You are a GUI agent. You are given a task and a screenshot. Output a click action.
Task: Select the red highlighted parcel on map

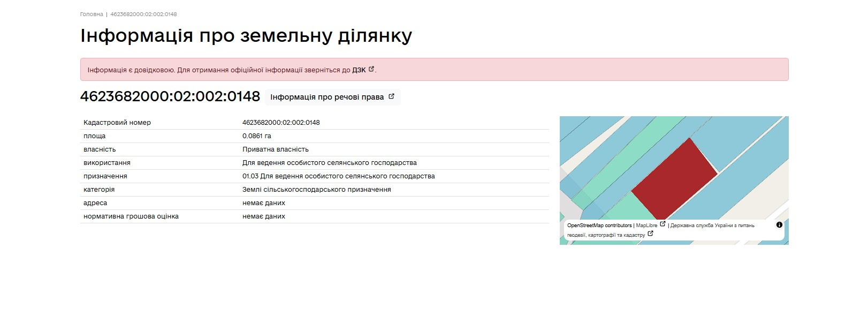[x=675, y=177]
